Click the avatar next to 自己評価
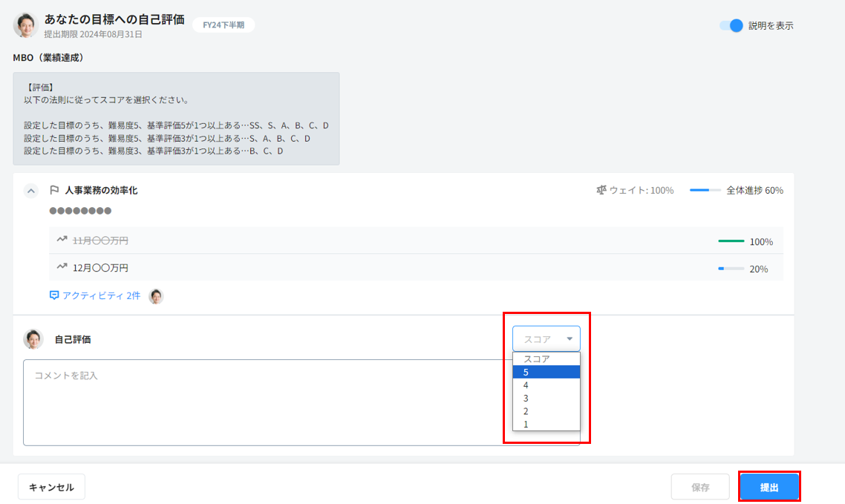 pyautogui.click(x=33, y=339)
